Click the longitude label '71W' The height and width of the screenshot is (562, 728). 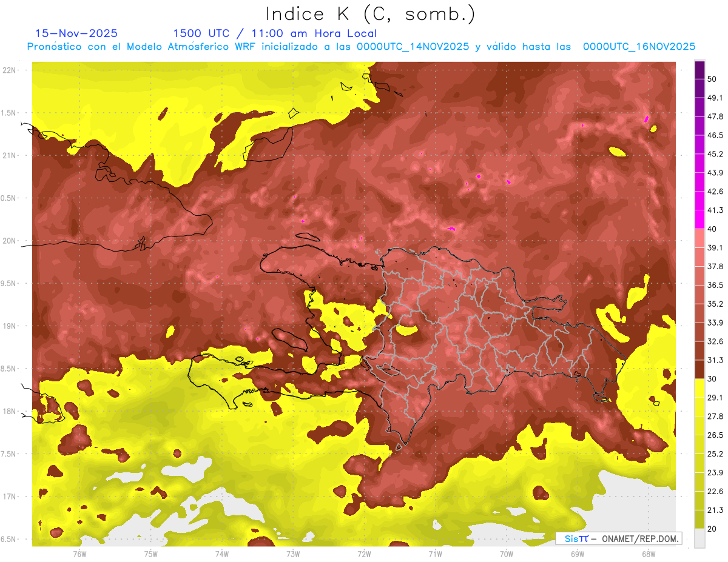[x=435, y=554]
